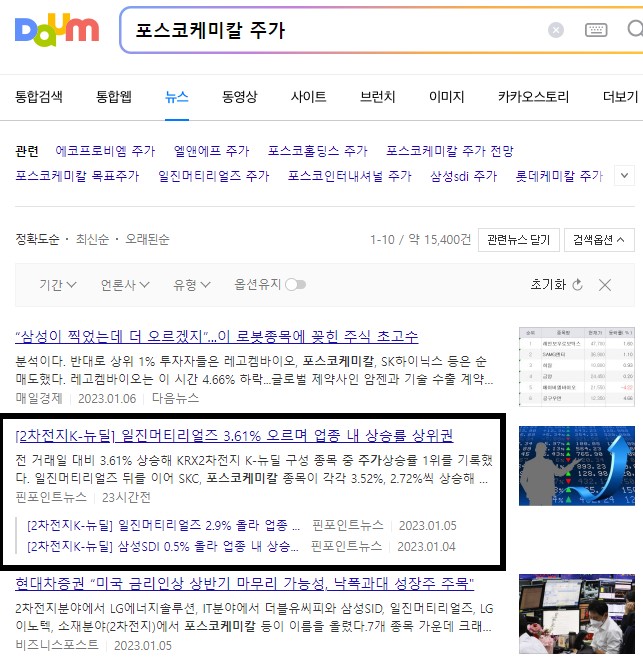Viewport: 643px width, 670px height.
Task: Toggle the 옵션유지 switch
Action: [x=295, y=285]
